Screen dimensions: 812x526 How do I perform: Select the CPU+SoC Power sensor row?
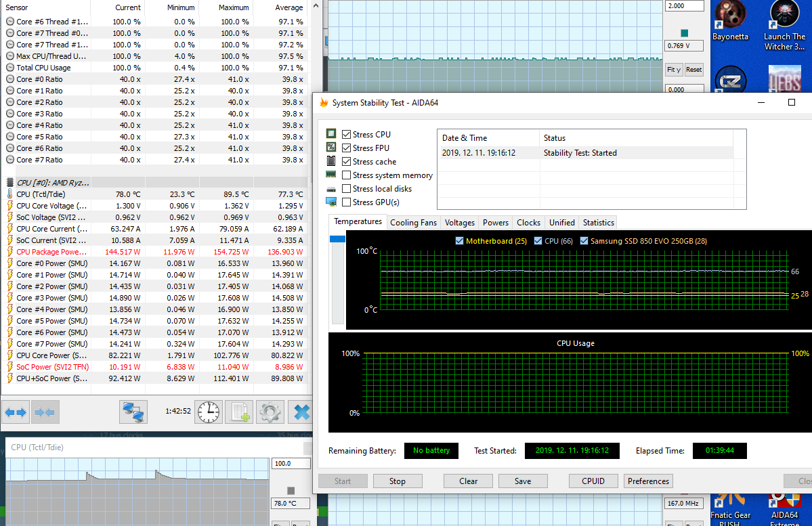[155, 378]
